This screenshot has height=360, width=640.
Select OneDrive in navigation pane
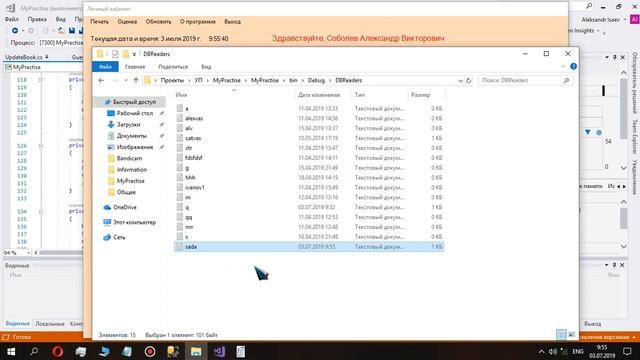click(x=124, y=207)
